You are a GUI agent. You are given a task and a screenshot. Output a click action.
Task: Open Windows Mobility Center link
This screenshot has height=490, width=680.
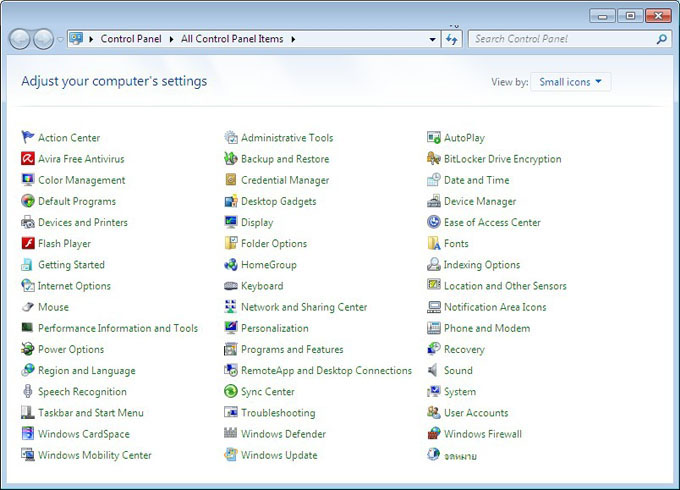[95, 455]
